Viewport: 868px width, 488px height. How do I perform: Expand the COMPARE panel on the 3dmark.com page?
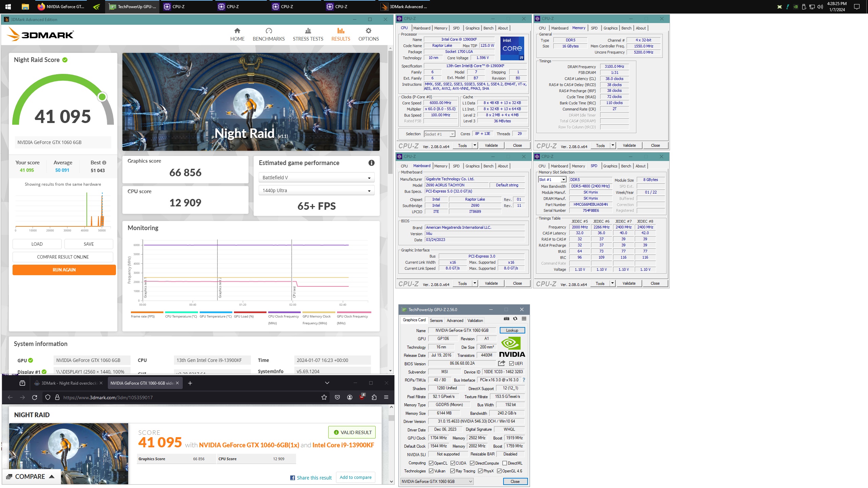(31, 476)
